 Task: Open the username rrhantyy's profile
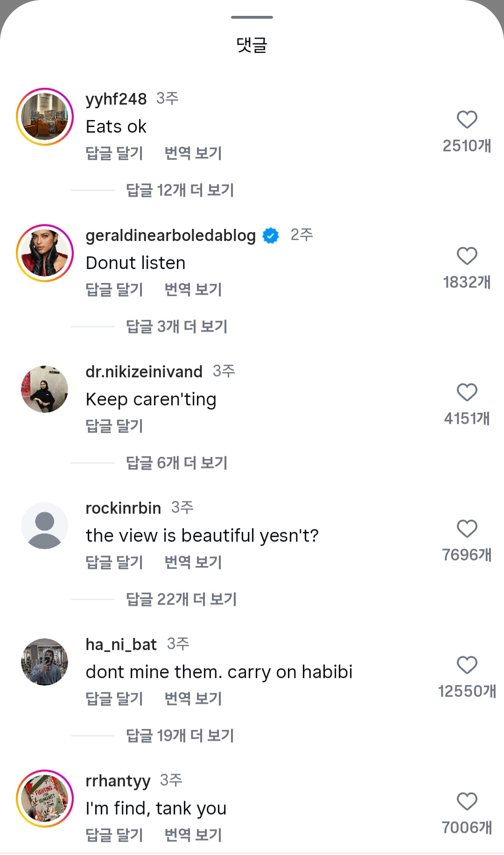[118, 781]
